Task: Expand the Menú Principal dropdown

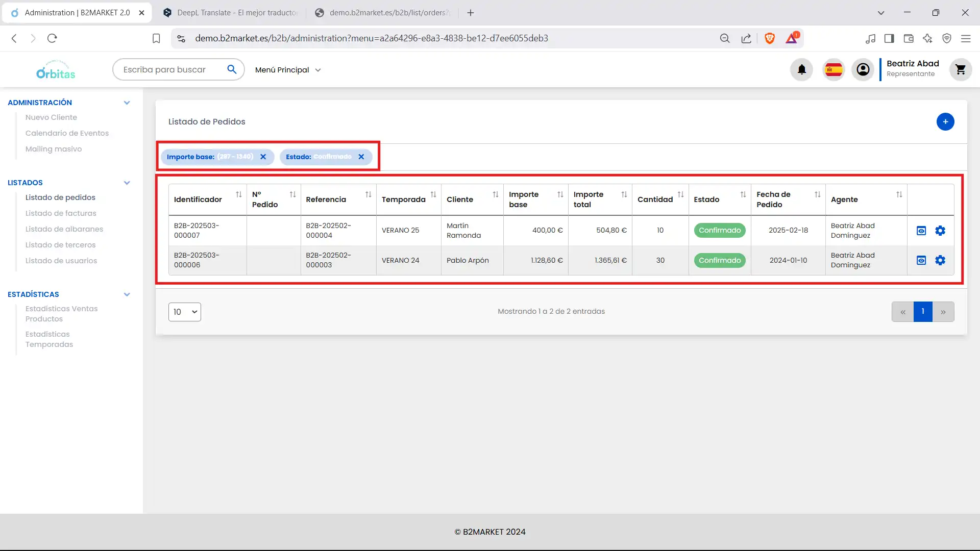Action: pyautogui.click(x=288, y=70)
